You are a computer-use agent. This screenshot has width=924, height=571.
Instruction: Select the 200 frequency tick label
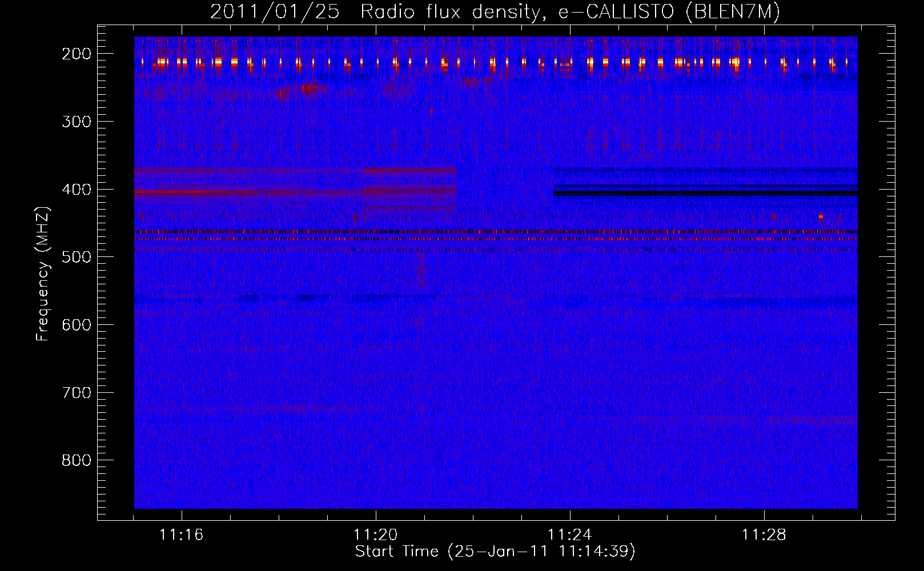click(77, 54)
